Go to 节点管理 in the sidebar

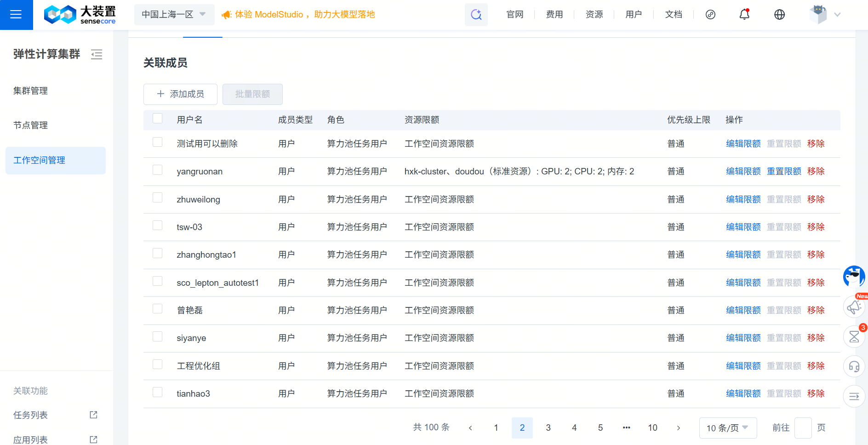point(31,125)
